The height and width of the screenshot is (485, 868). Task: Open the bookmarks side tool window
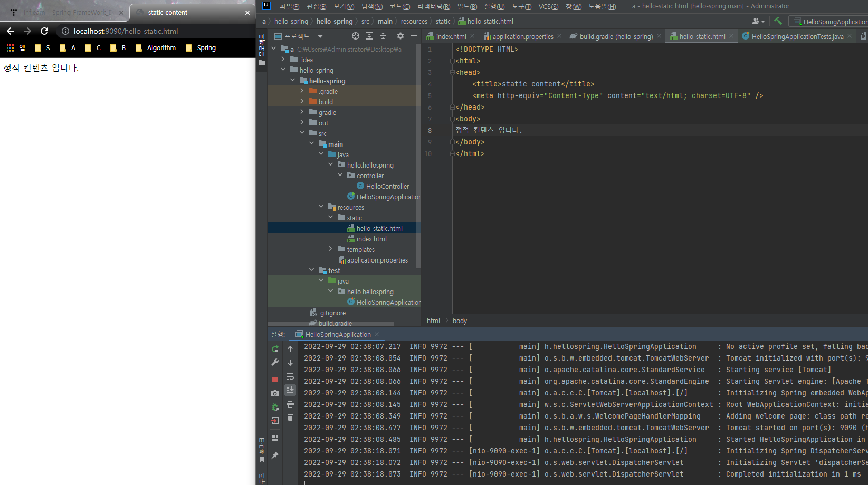pos(262,449)
